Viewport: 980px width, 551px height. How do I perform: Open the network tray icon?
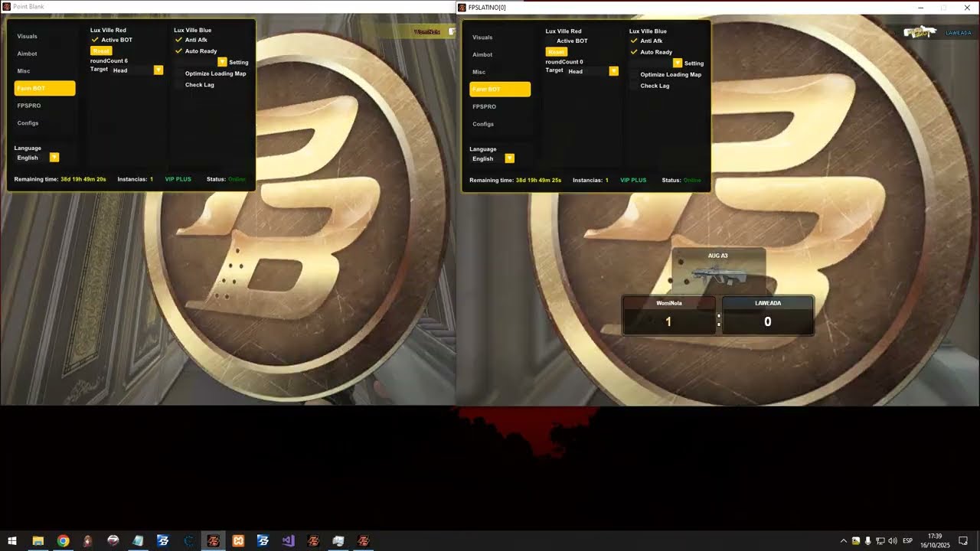880,541
